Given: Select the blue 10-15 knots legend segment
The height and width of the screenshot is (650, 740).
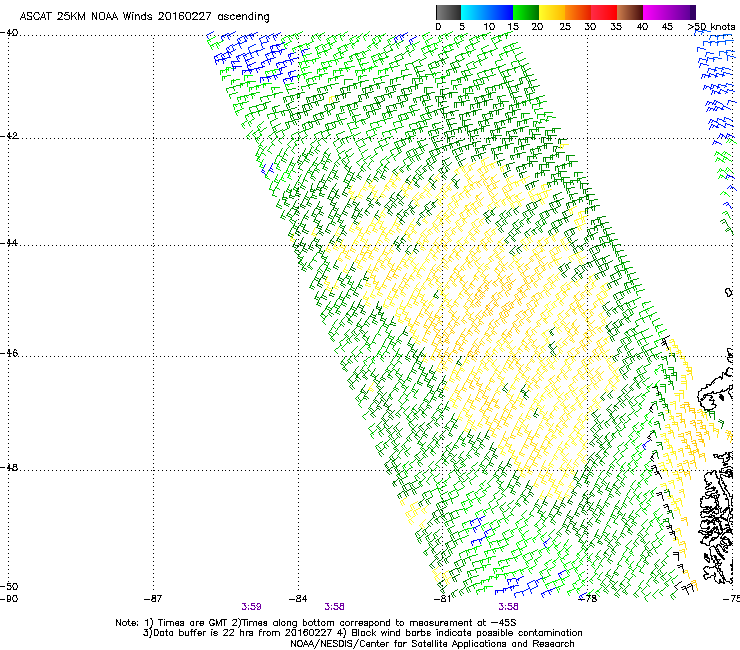Looking at the screenshot, I should tap(500, 12).
